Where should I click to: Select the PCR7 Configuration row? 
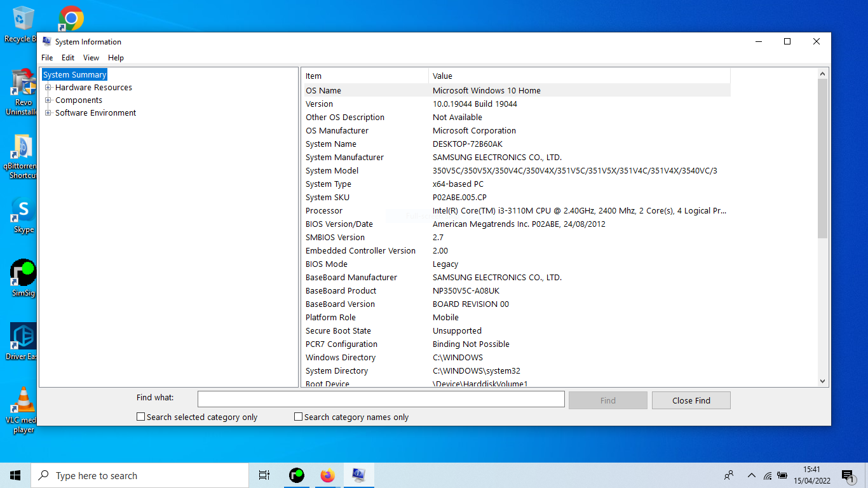[517, 344]
